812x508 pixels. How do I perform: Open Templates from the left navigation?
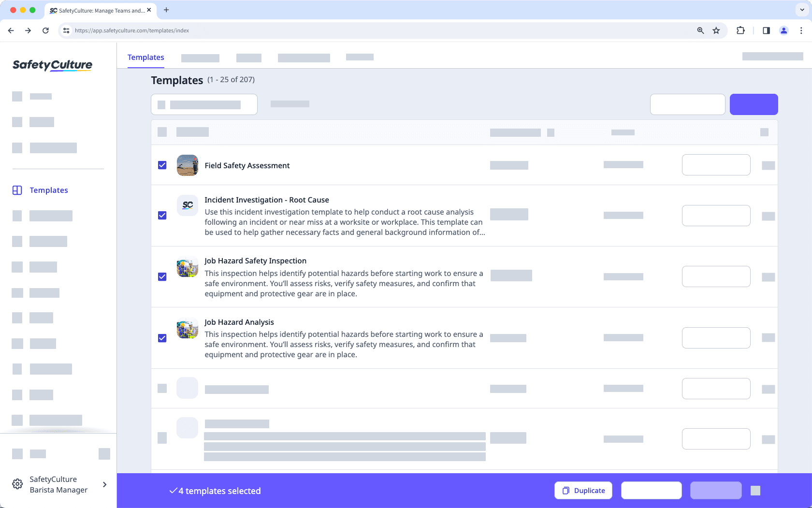click(48, 190)
